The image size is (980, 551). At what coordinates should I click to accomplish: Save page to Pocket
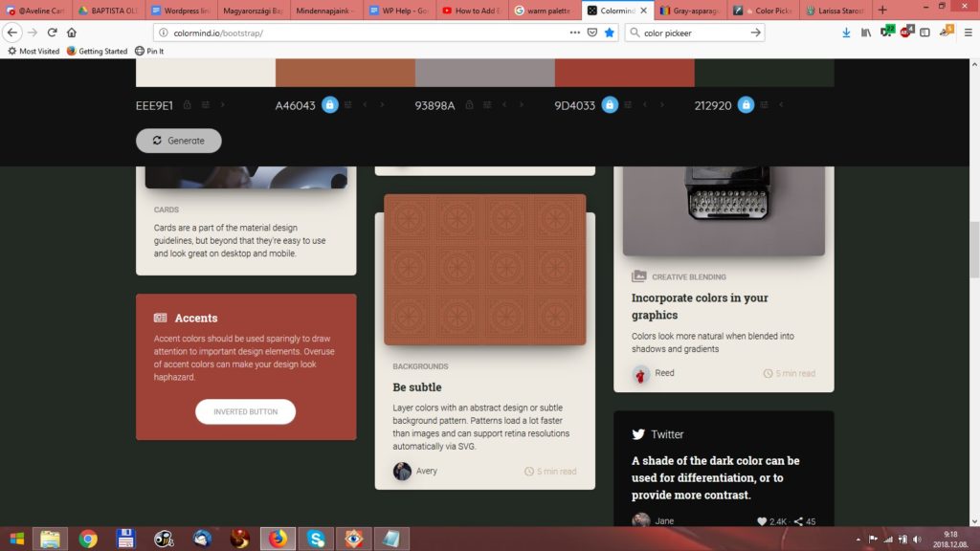[592, 33]
